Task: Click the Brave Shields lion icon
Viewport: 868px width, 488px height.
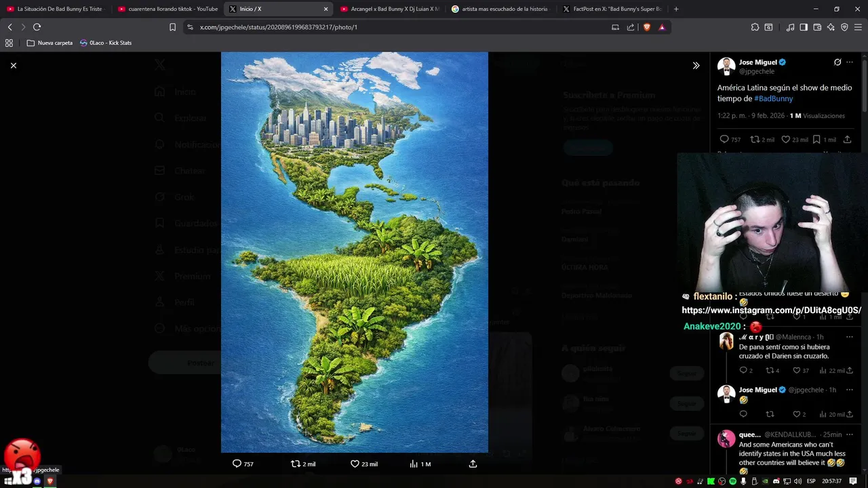Action: tap(646, 27)
